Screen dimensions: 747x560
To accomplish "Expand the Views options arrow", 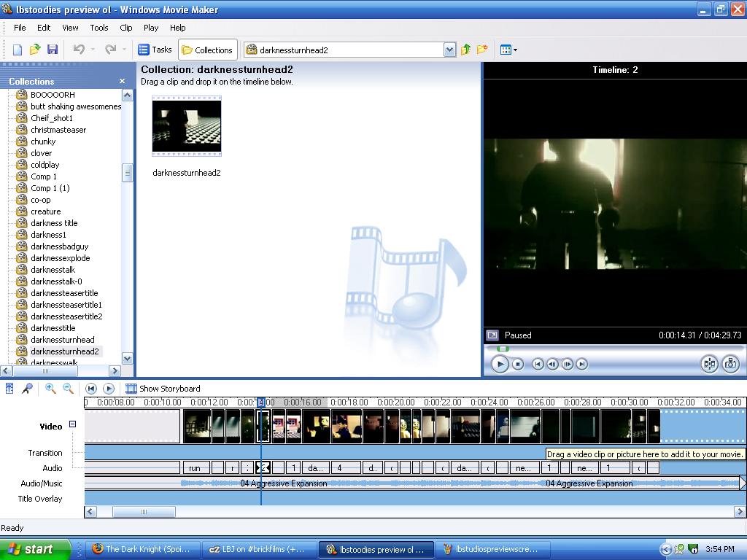I will click(515, 49).
